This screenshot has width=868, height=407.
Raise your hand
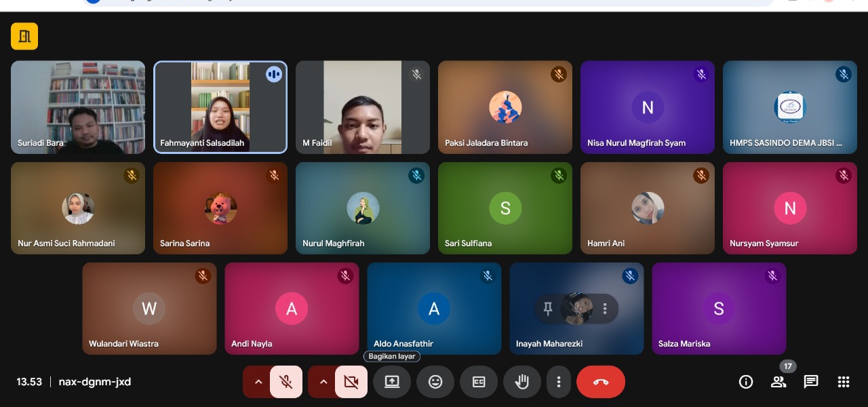[x=522, y=382]
